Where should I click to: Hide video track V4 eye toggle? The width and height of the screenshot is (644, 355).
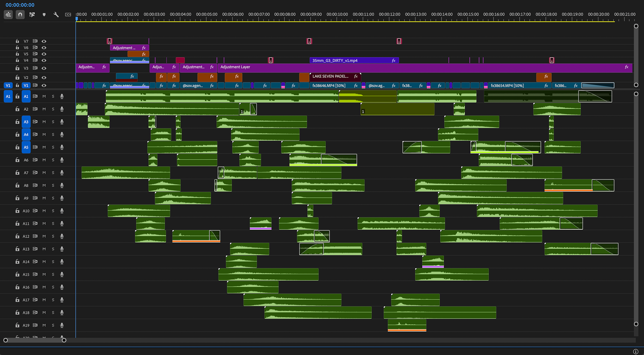(44, 60)
